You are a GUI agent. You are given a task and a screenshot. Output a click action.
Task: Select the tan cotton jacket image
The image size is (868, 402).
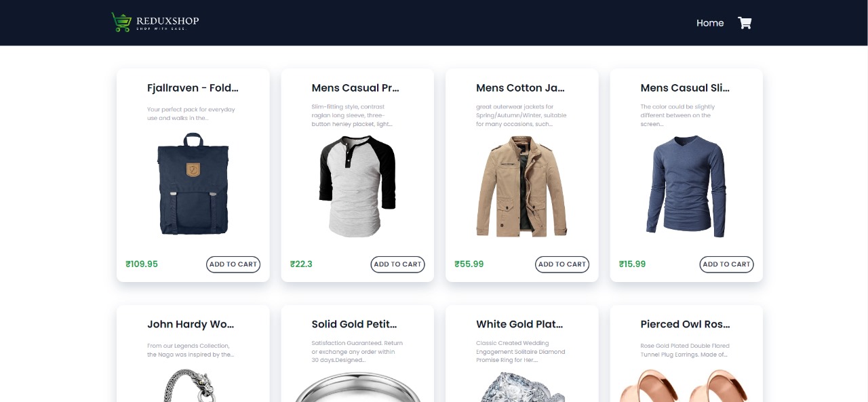[x=522, y=186]
